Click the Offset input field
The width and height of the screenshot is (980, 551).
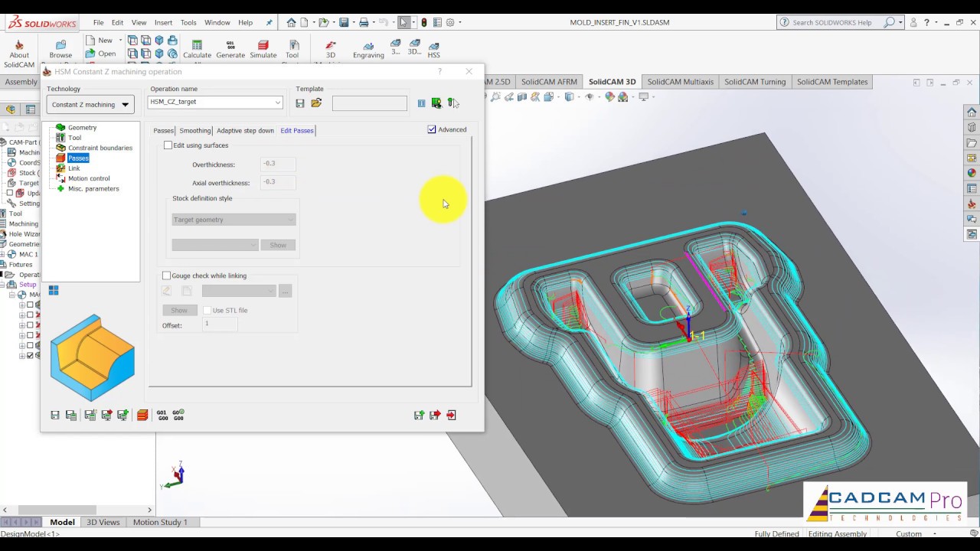tap(220, 324)
